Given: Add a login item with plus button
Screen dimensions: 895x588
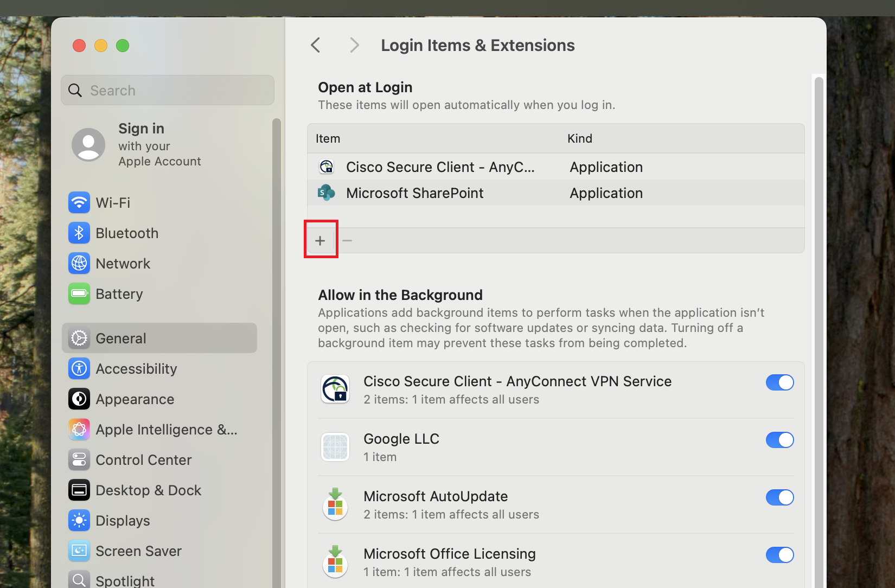Looking at the screenshot, I should click(x=321, y=240).
